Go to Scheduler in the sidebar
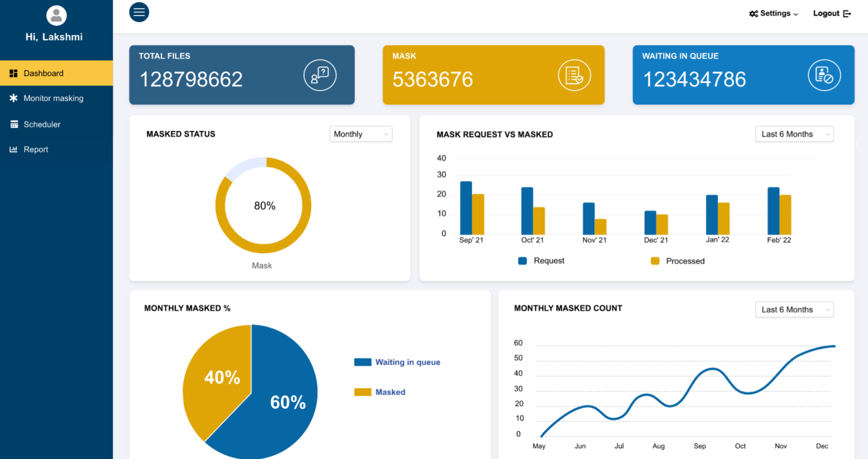Viewport: 868px width, 459px height. (42, 125)
